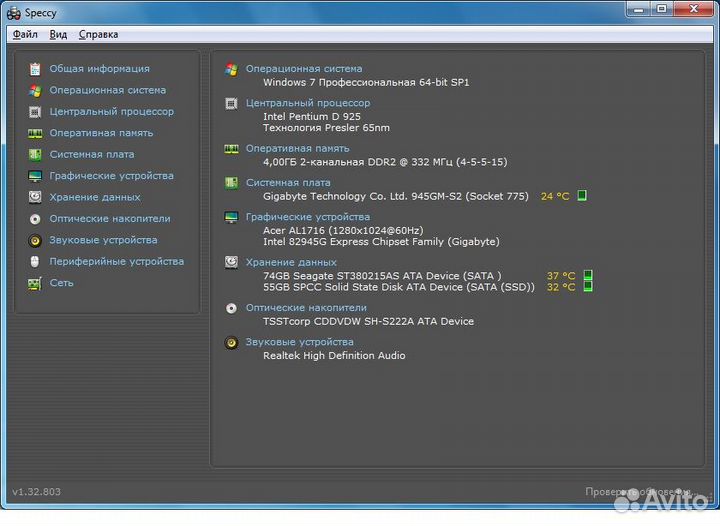The width and height of the screenshot is (720, 526).
Task: Click RAM icon in summary panel
Action: point(231,149)
